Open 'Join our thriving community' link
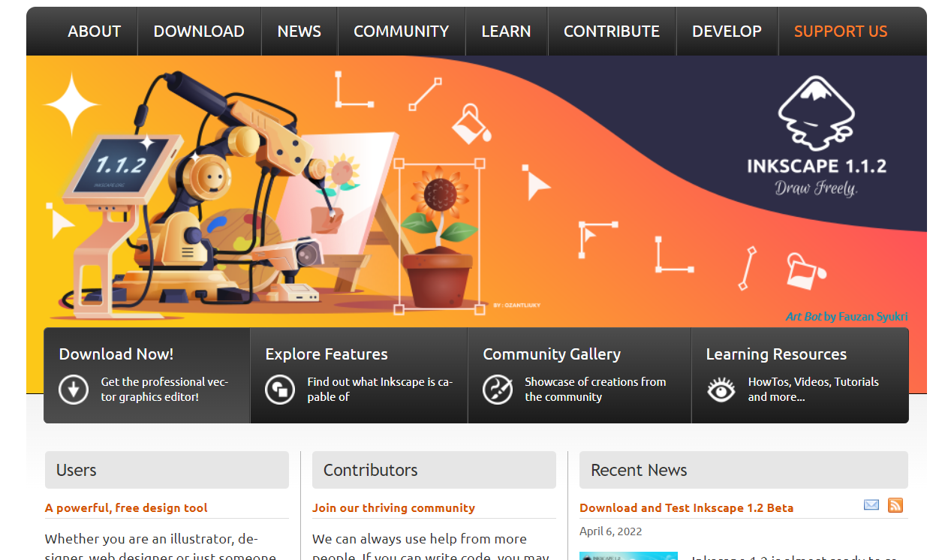 393,508
